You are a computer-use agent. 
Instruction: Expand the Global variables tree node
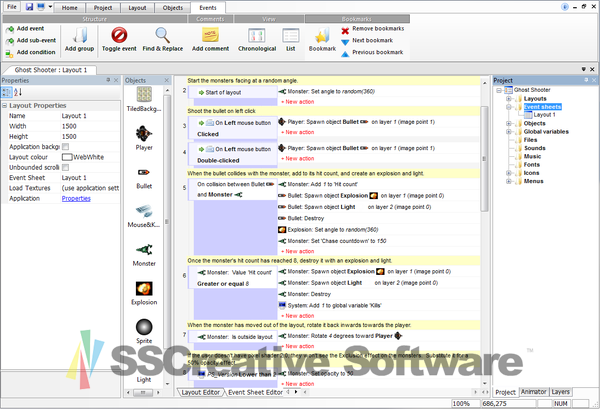click(x=509, y=132)
